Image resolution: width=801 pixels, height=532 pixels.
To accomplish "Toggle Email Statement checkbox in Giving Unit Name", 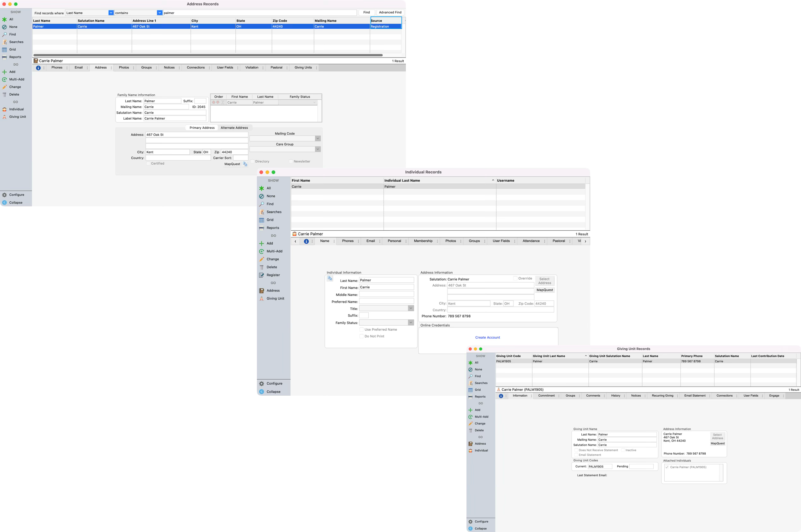I will pyautogui.click(x=576, y=455).
